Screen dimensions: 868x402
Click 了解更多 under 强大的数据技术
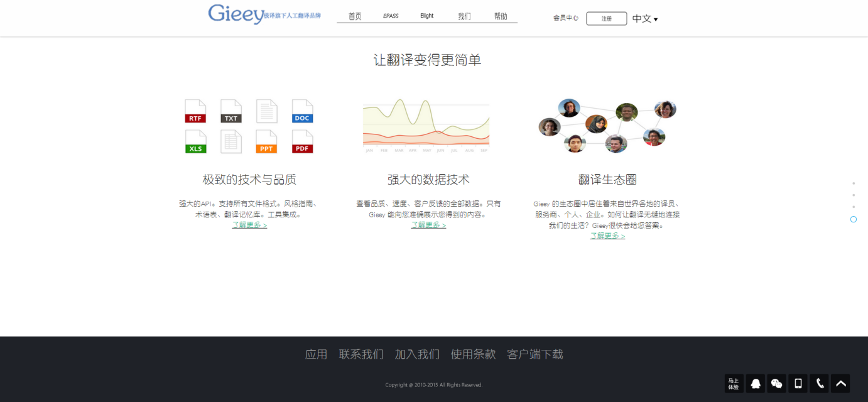click(x=428, y=225)
